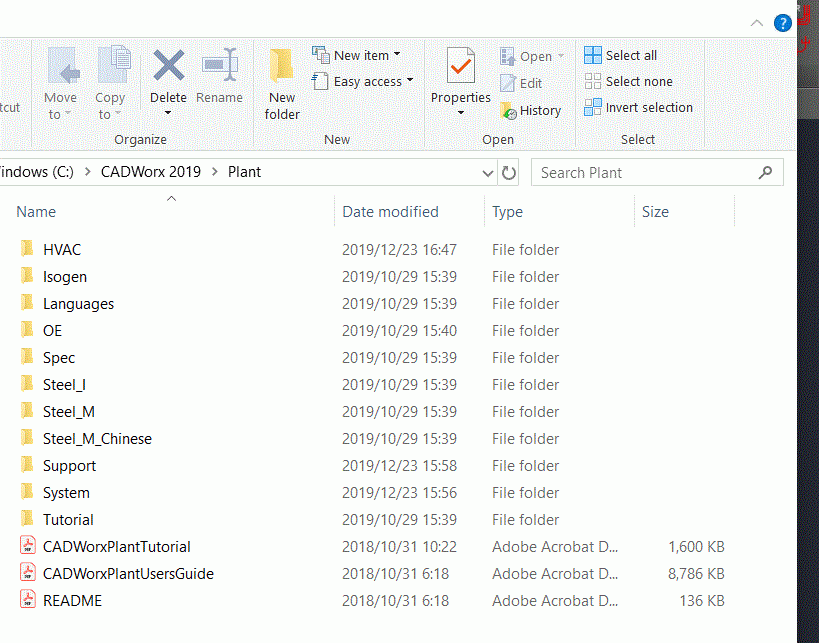Click the search magnifier icon

coord(765,172)
